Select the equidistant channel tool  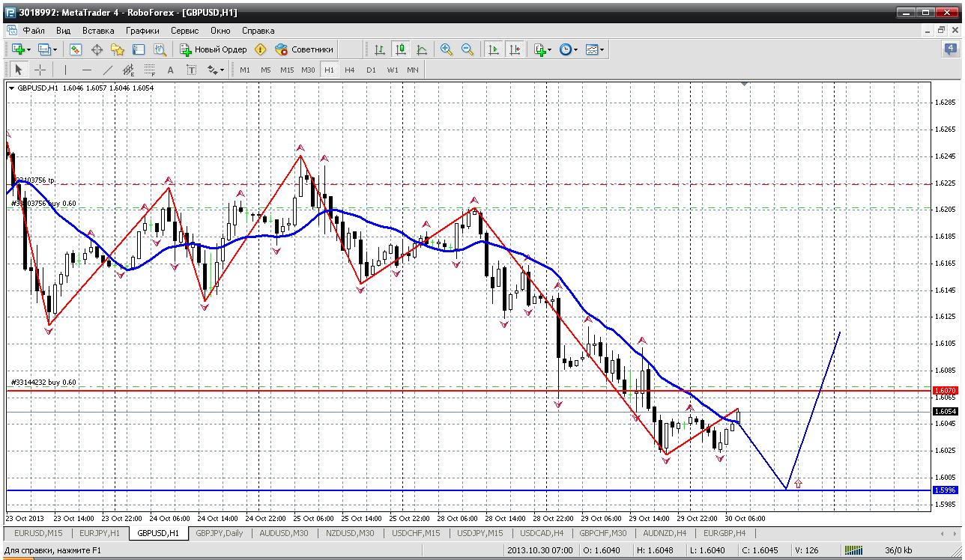128,70
